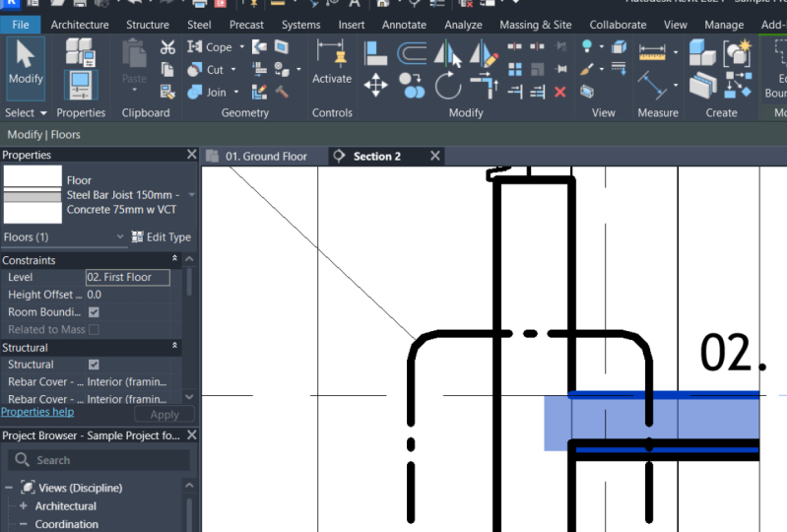Select the Copy tool with circles
Screen dimensions: 787x532
point(412,85)
